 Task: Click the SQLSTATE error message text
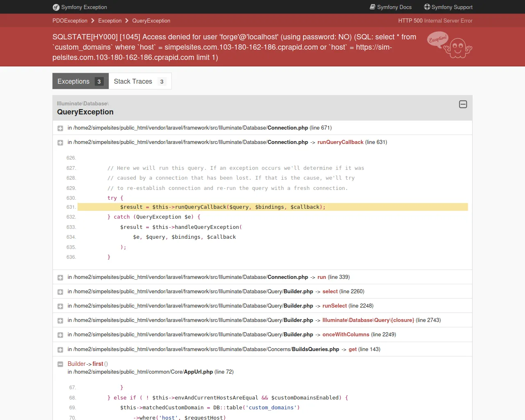pyautogui.click(x=234, y=47)
